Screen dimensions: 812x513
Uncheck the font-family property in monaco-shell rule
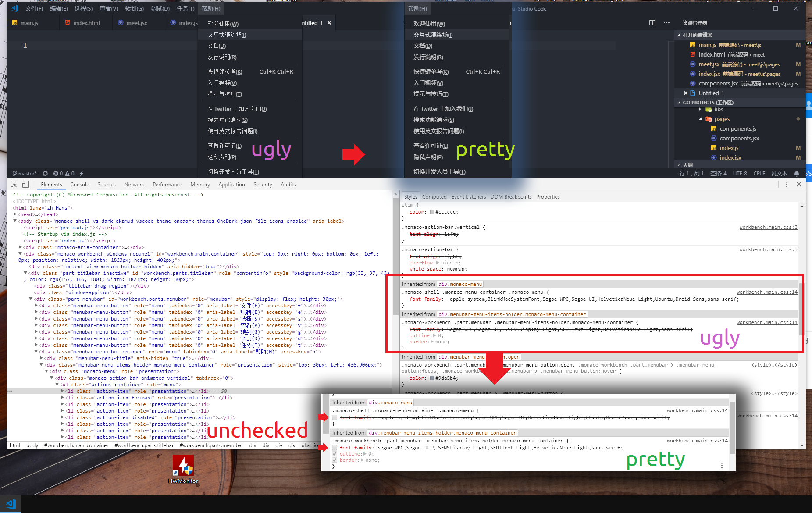coord(335,417)
